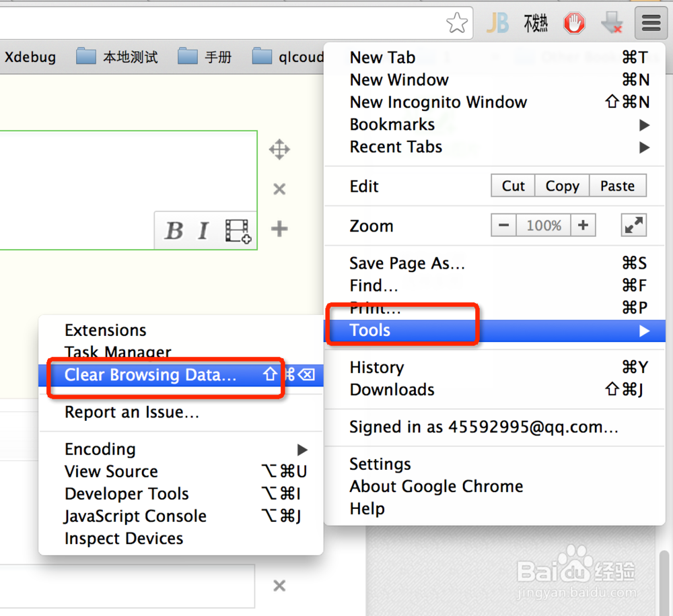Click the red stop-hand AdBlock icon
The image size is (673, 616).
[574, 23]
